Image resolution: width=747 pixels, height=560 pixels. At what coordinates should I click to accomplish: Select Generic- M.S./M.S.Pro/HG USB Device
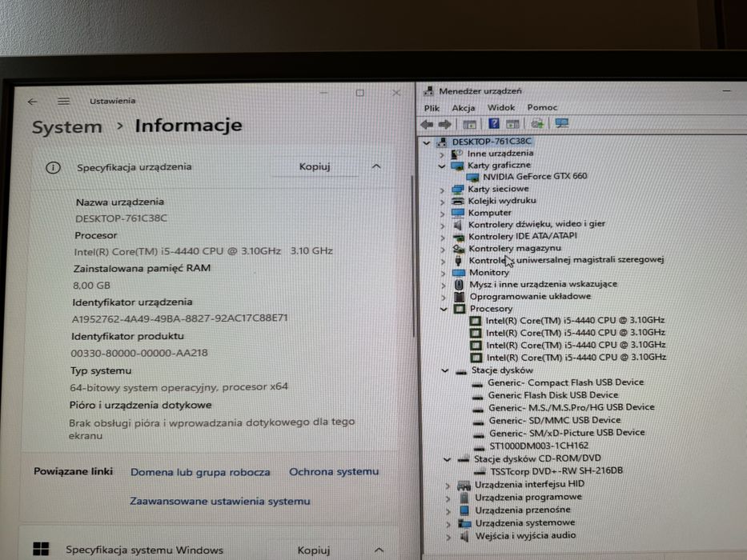572,408
